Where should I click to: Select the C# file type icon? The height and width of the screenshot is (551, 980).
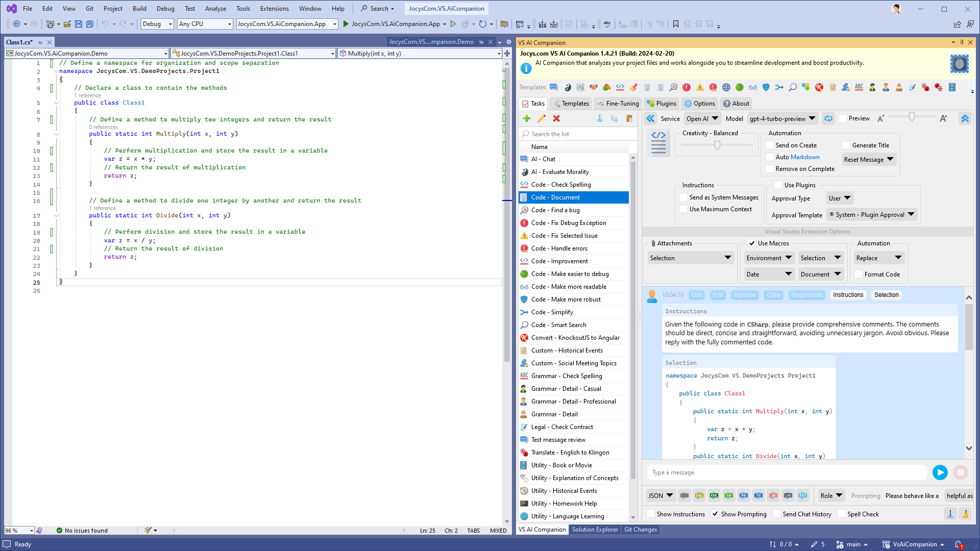729,495
